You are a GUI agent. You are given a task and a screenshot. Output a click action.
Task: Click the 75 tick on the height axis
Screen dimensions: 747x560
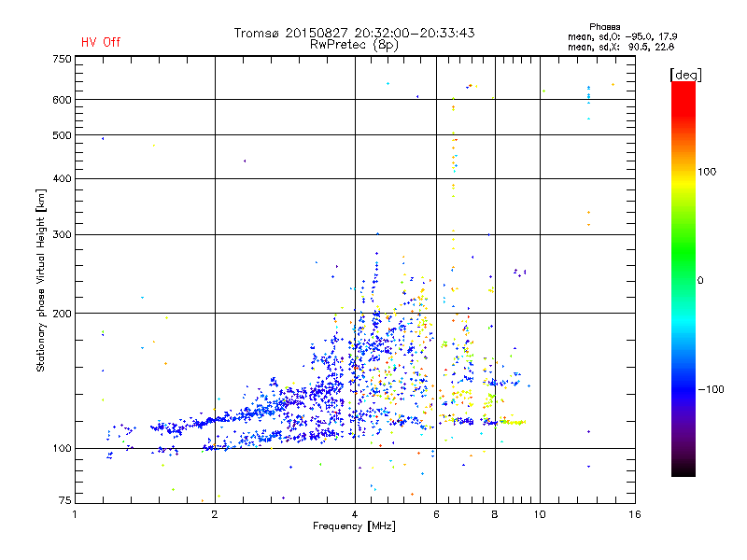click(x=64, y=501)
